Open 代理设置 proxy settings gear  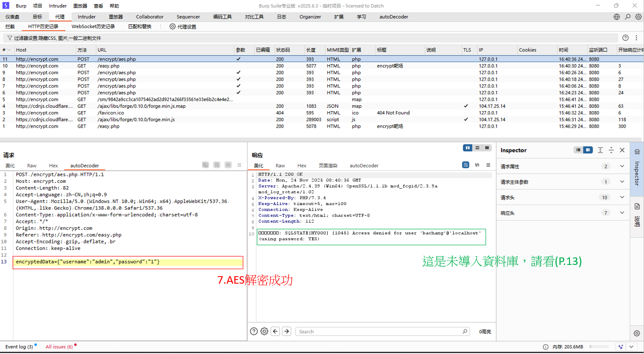coord(172,27)
